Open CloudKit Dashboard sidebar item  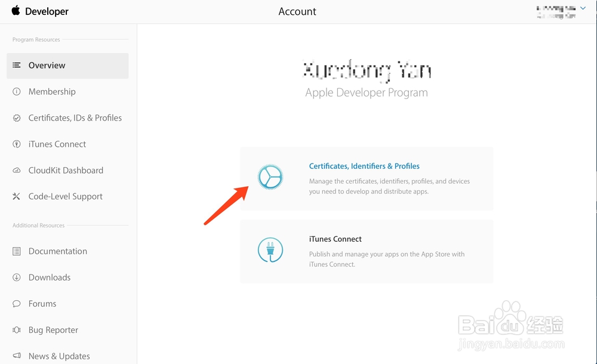66,170
